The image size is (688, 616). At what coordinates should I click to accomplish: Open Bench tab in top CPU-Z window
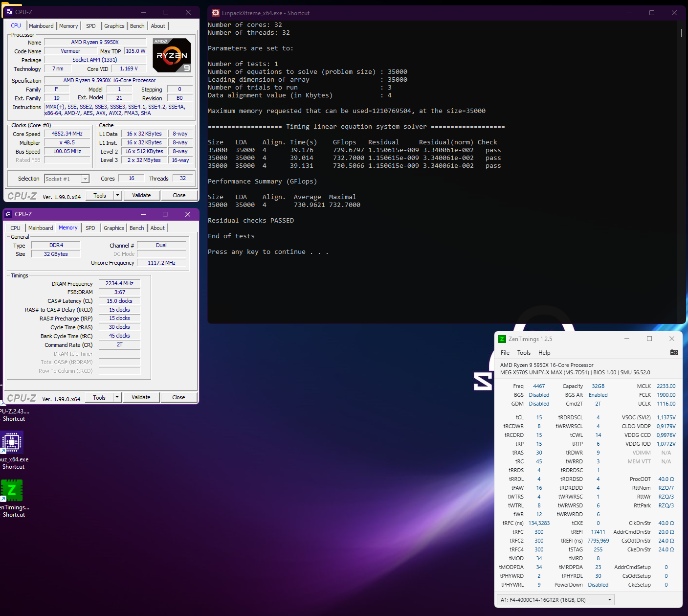tap(137, 26)
